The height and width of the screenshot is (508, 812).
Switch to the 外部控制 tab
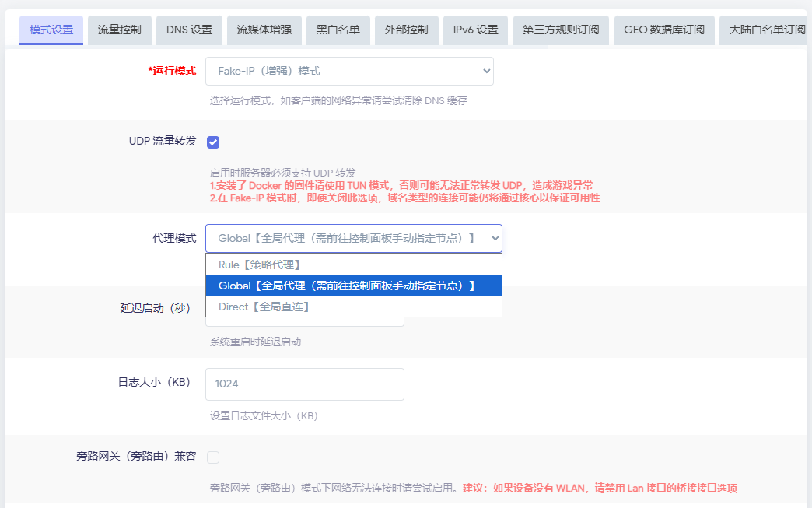click(x=406, y=30)
